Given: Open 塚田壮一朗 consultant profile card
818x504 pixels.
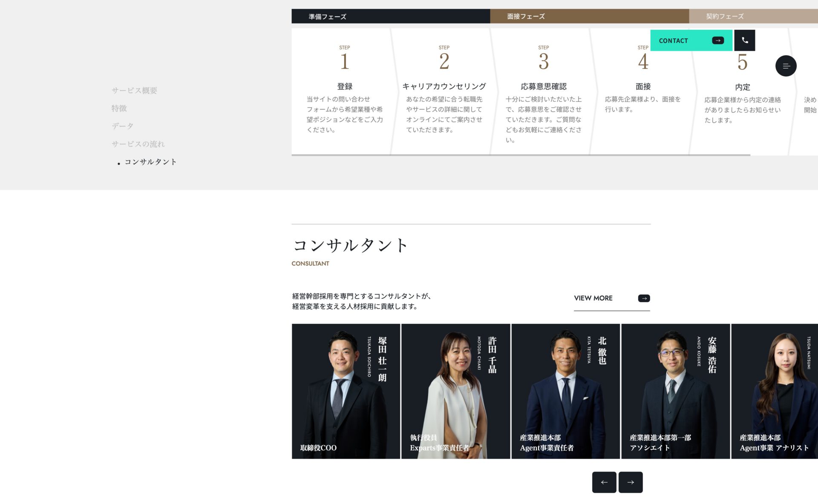Looking at the screenshot, I should pyautogui.click(x=346, y=391).
